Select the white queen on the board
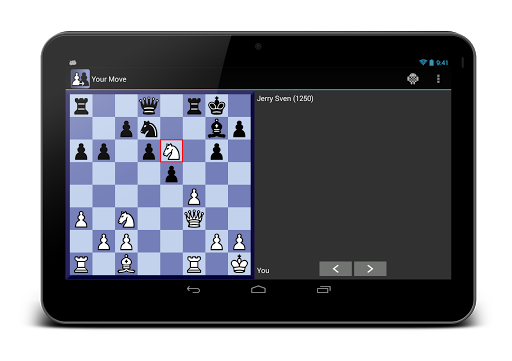512x361 pixels. (194, 219)
